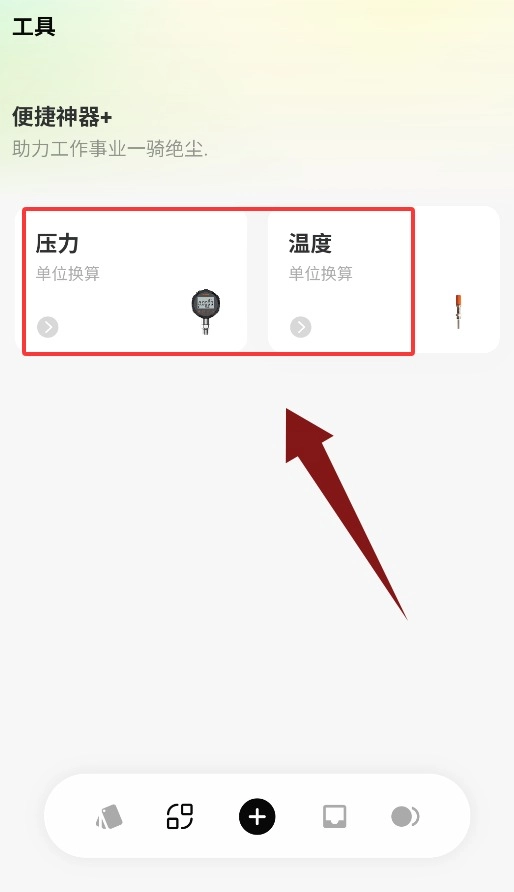Tap the cards icon in bottom navigation
This screenshot has width=514, height=892.
click(x=109, y=817)
